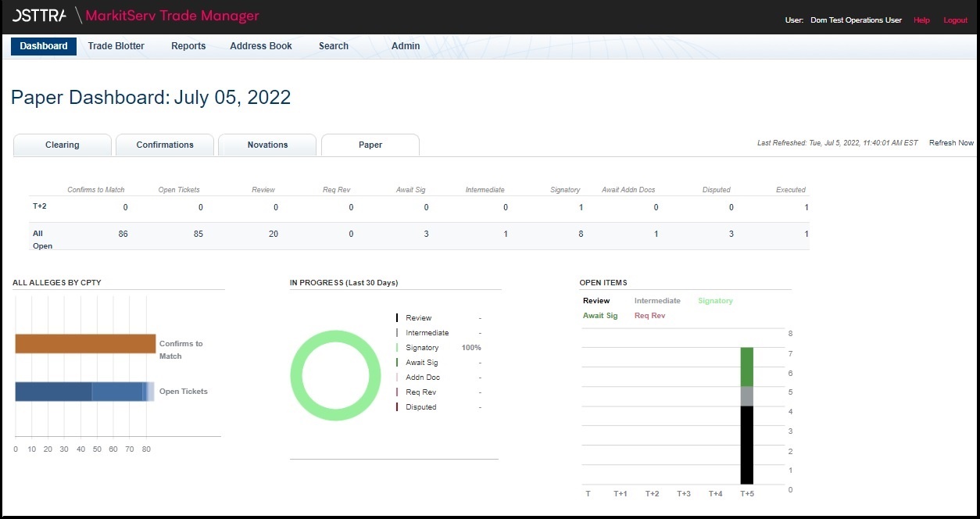Click the Last Refreshed timestamp
The width and height of the screenshot is (980, 519).
point(838,143)
